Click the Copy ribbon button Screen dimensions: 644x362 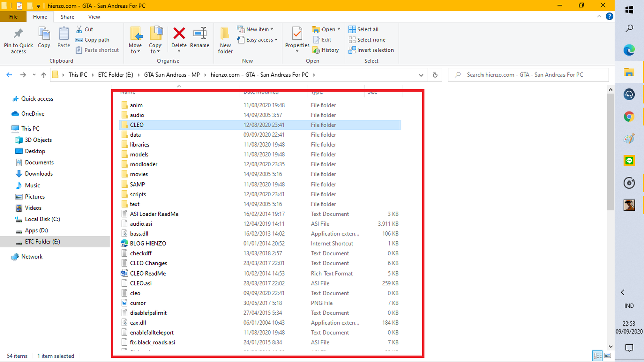tap(44, 38)
